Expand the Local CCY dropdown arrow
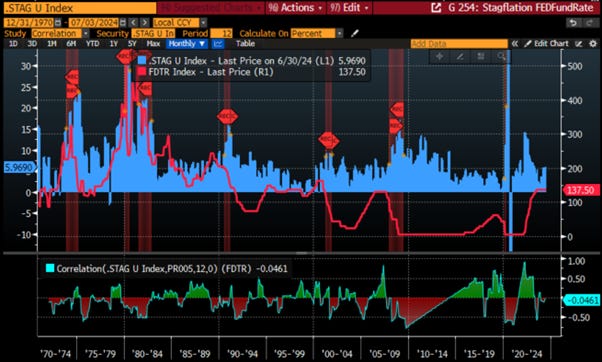Image resolution: width=602 pixels, height=362 pixels. pos(203,23)
